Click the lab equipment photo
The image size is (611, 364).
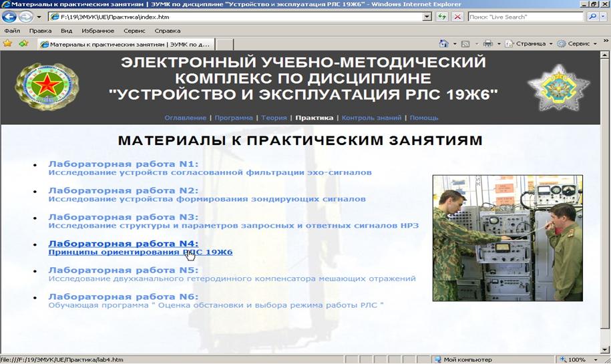[x=507, y=238]
